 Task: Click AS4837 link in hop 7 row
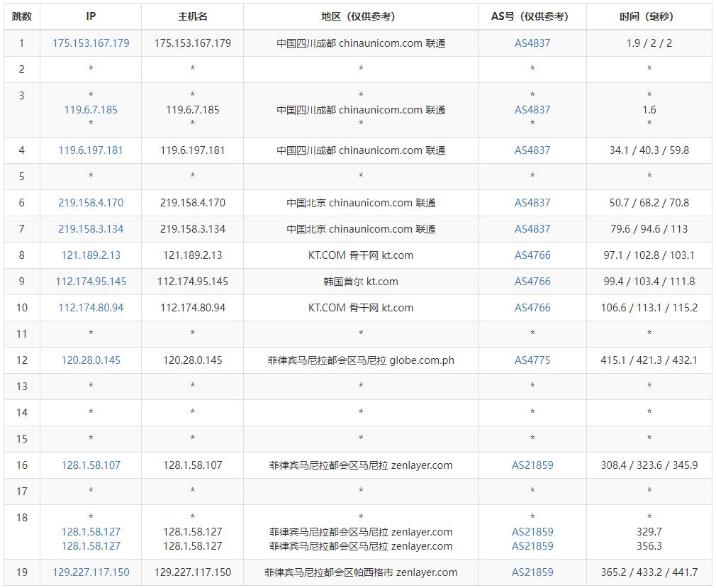click(x=532, y=229)
